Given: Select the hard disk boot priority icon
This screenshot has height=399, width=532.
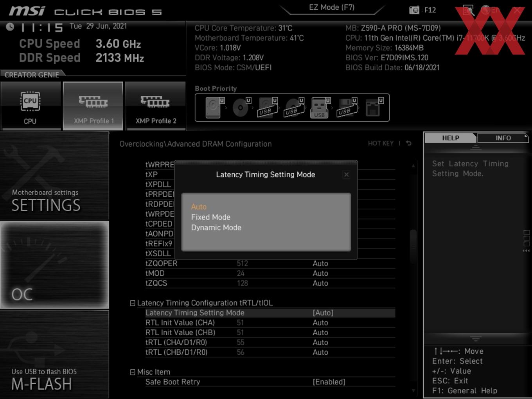Looking at the screenshot, I should (x=214, y=108).
